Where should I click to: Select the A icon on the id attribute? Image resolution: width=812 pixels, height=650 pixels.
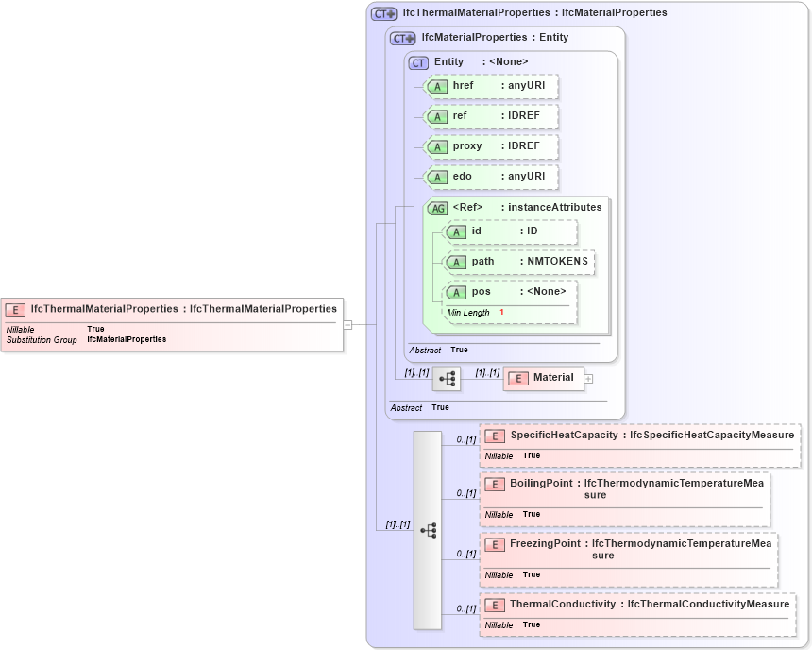click(454, 231)
